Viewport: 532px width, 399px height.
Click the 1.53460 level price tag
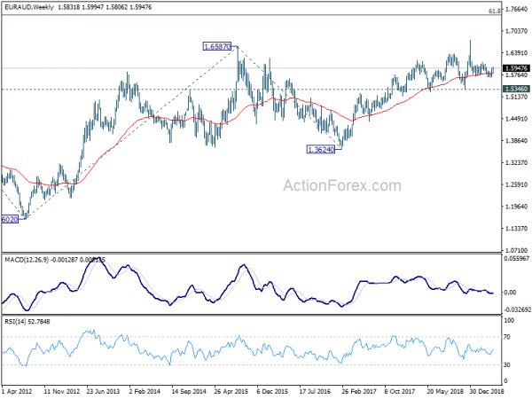tap(516, 90)
